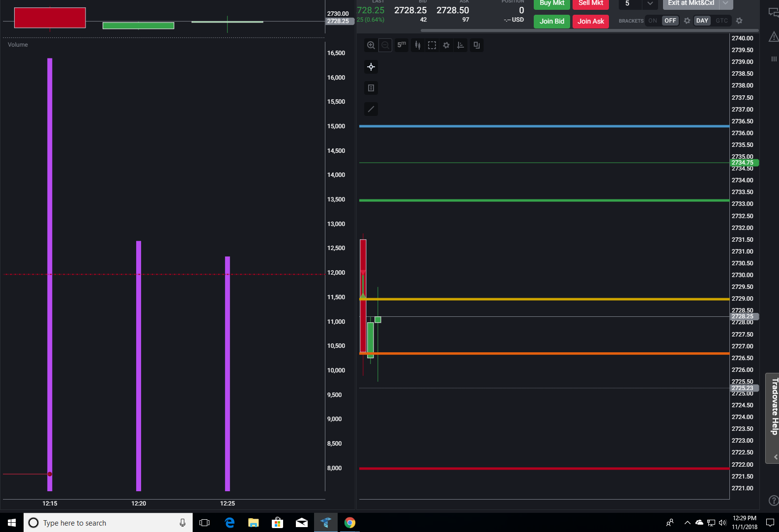Open the alerts warning triangle icon
The width and height of the screenshot is (779, 532).
[x=774, y=37]
